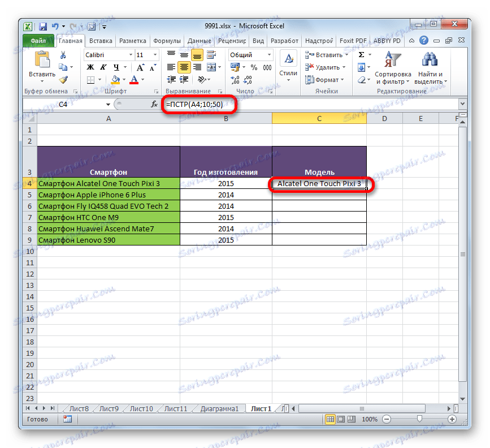The width and height of the screenshot is (490, 448).
Task: Click the AutoSum icon in the ribbon
Action: click(360, 54)
